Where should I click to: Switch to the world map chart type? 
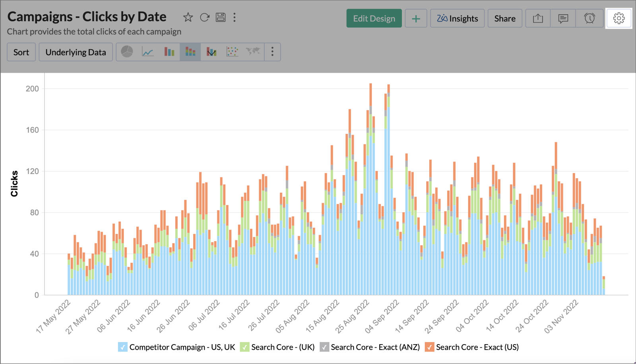click(x=253, y=52)
